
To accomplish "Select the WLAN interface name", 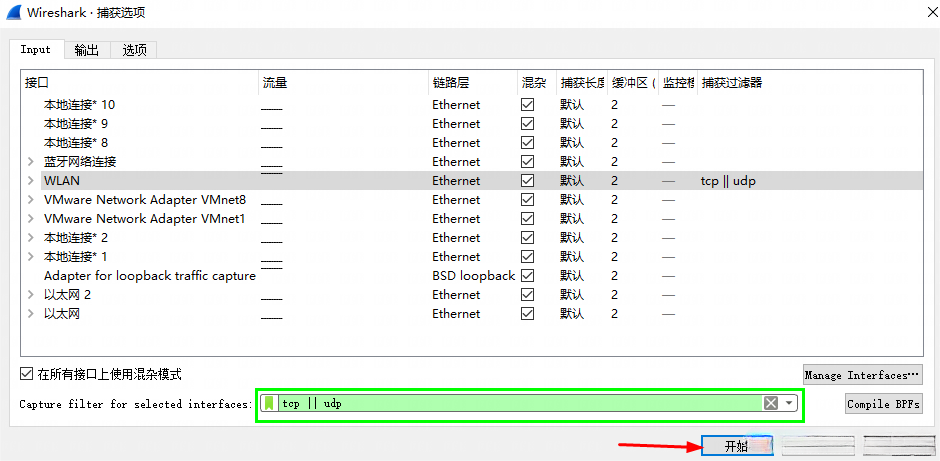I will click(62, 181).
